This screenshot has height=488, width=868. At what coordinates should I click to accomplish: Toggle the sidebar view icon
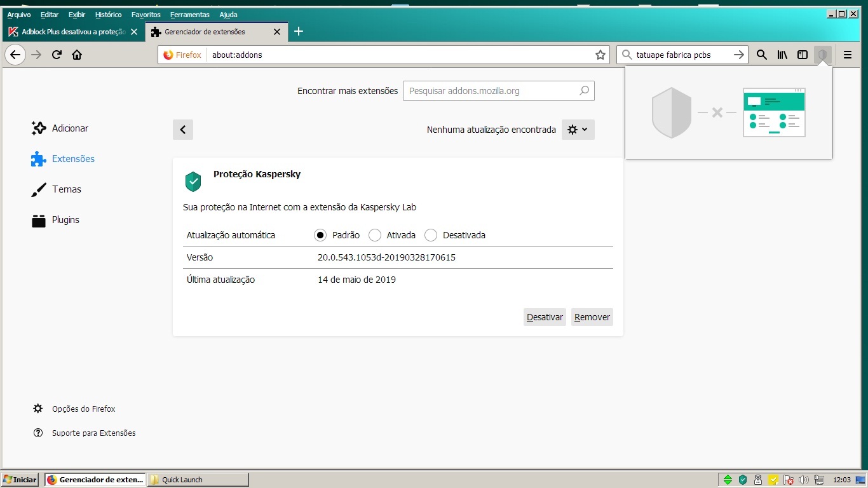tap(803, 55)
